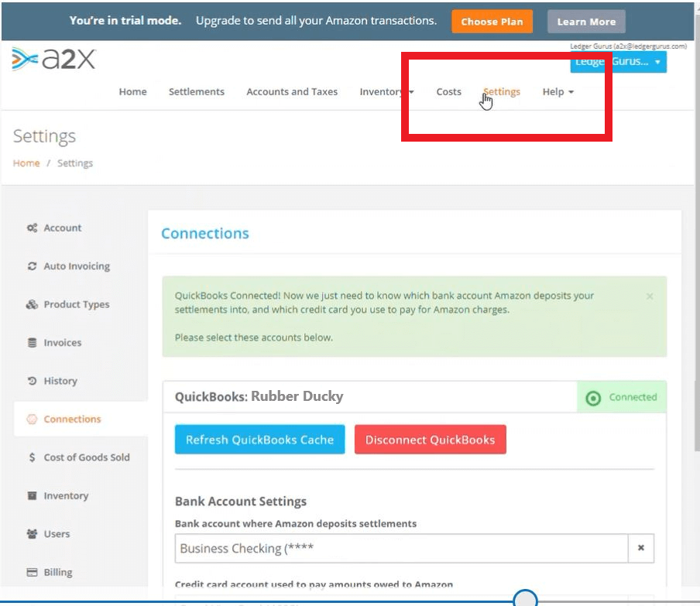Select Account in the settings sidebar

click(x=63, y=228)
